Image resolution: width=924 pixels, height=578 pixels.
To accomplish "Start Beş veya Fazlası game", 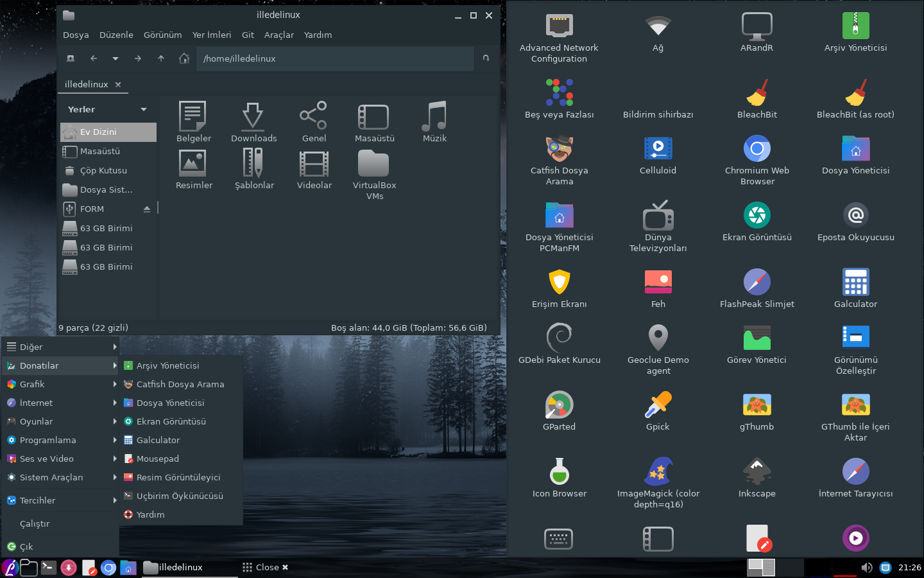I will pos(559,100).
